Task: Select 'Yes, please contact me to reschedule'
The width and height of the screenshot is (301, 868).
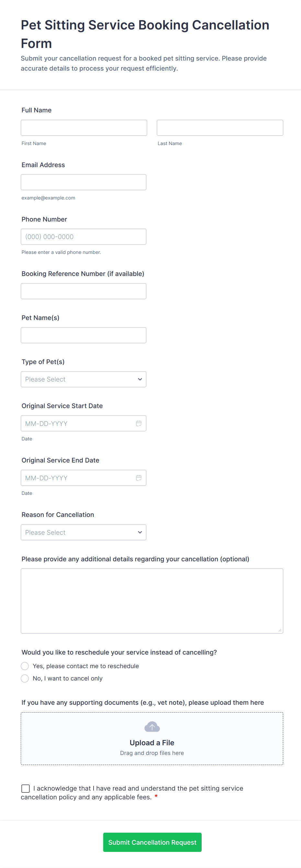Action: (25, 666)
